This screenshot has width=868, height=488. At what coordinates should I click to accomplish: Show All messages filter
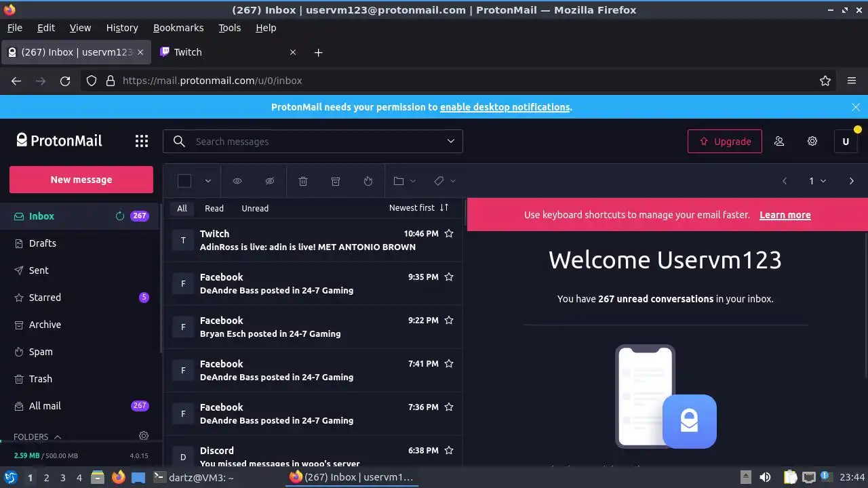click(x=182, y=208)
